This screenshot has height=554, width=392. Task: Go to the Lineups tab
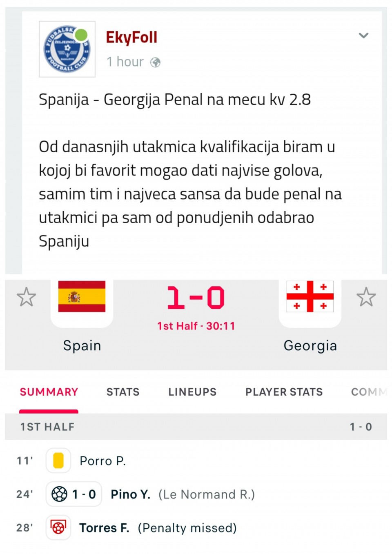(x=192, y=392)
